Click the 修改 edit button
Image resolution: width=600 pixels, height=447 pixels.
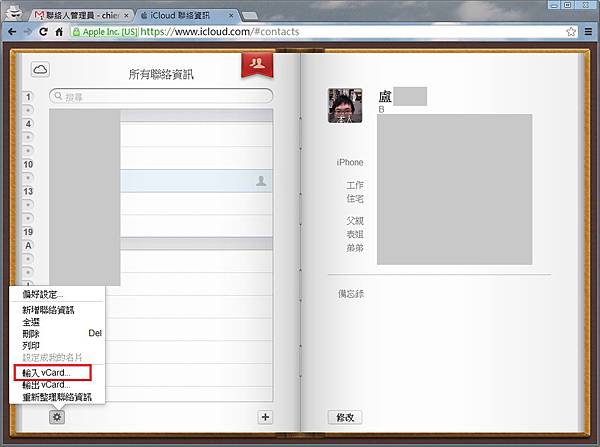[x=345, y=417]
